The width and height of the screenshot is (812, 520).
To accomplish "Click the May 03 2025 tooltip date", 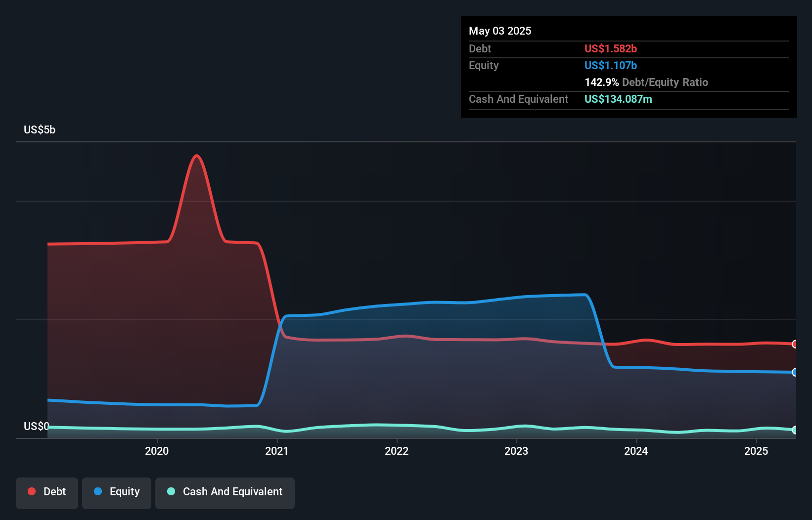I will (500, 31).
